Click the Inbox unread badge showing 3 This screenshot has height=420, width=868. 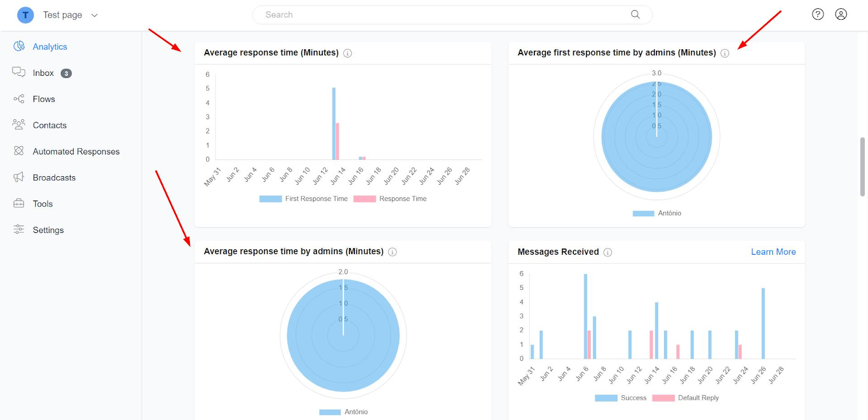66,73
